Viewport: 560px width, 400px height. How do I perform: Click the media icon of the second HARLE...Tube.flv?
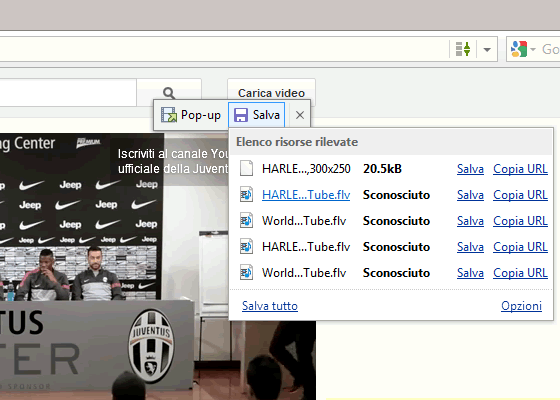coord(246,247)
